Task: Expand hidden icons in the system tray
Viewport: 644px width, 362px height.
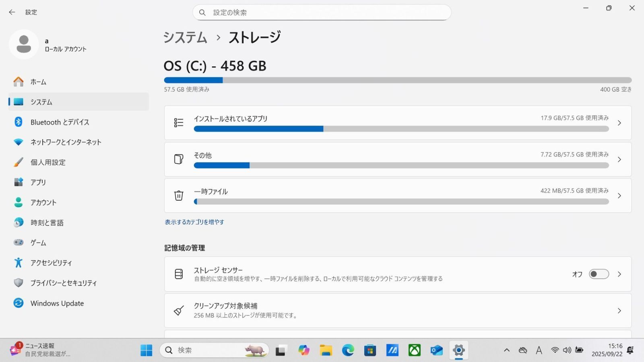Action: 507,350
